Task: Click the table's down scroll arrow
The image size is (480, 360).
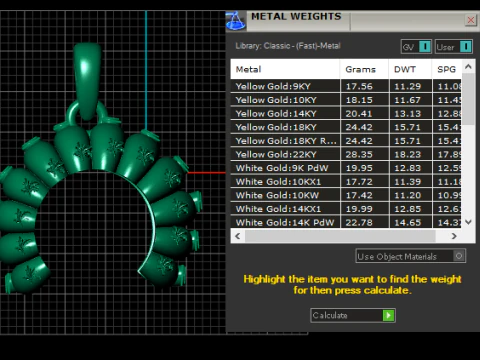Action: [x=468, y=222]
